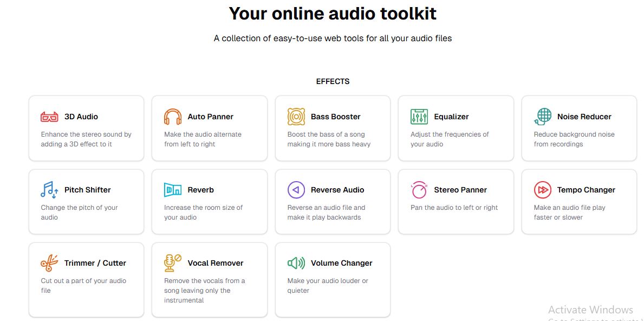Image resolution: width=644 pixels, height=321 pixels.
Task: Click the 3D glasses icon for 3D Audio
Action: (49, 117)
